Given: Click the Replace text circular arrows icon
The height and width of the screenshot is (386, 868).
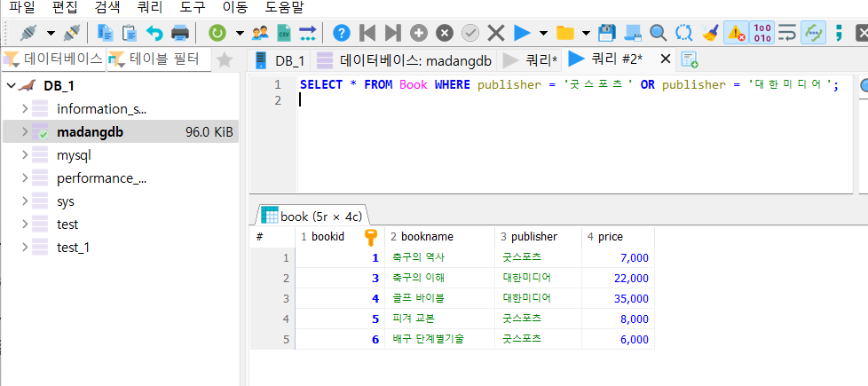Looking at the screenshot, I should tap(683, 33).
